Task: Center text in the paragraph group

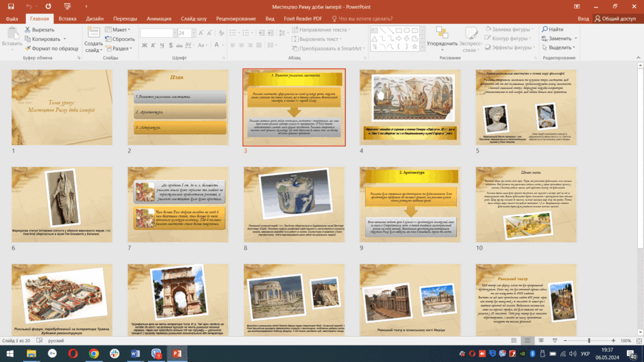Action: pos(241,45)
